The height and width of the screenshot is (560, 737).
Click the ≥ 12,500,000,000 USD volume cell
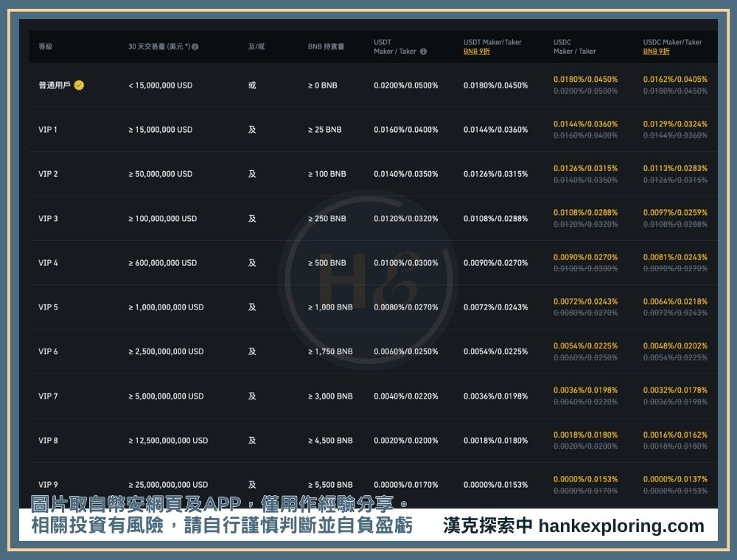[168, 440]
